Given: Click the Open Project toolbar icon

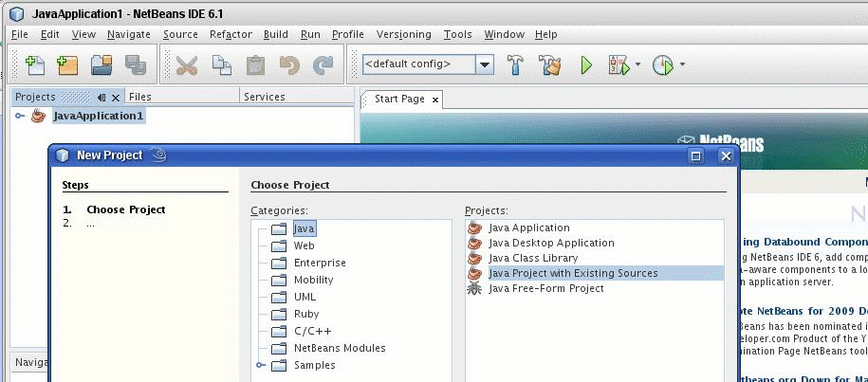Looking at the screenshot, I should [x=102, y=65].
